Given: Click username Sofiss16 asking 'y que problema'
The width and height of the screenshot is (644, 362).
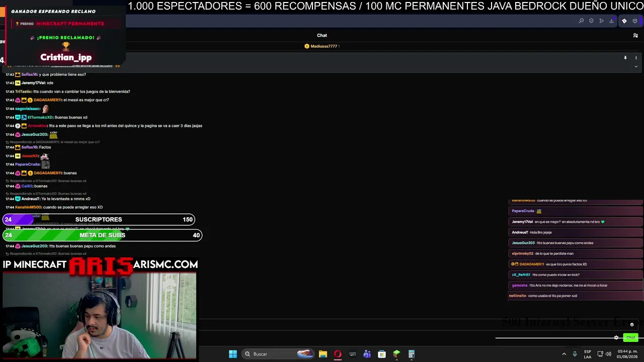Looking at the screenshot, I should [29, 74].
